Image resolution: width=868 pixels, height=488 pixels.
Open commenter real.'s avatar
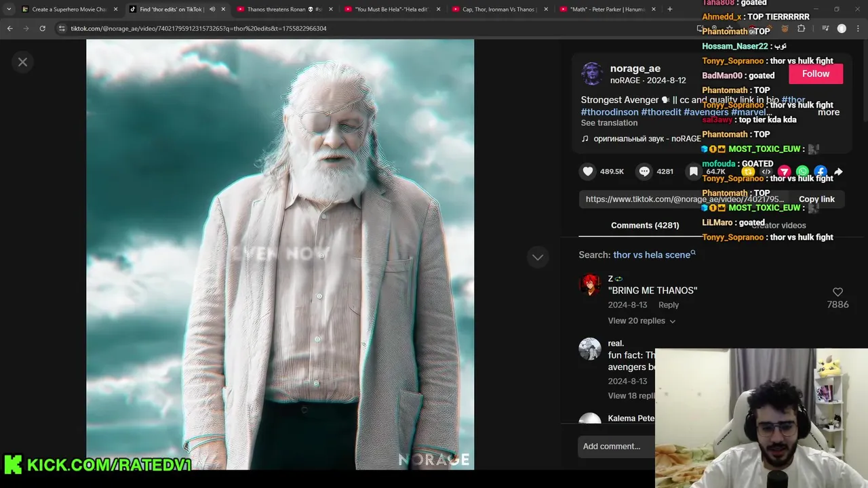point(590,349)
